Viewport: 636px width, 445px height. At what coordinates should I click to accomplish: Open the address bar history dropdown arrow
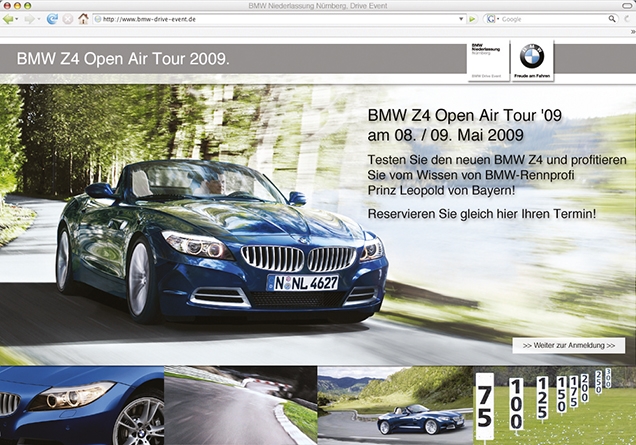[x=459, y=19]
